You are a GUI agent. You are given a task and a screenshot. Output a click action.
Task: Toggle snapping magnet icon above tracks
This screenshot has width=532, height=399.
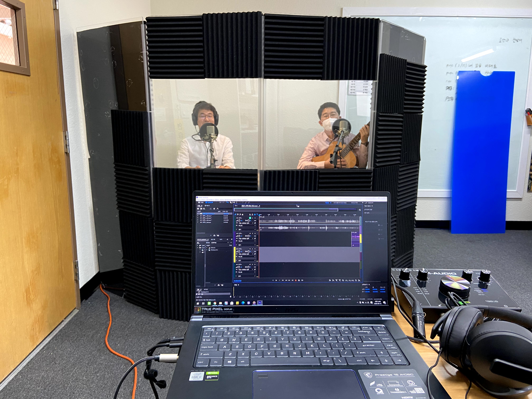tap(255, 215)
